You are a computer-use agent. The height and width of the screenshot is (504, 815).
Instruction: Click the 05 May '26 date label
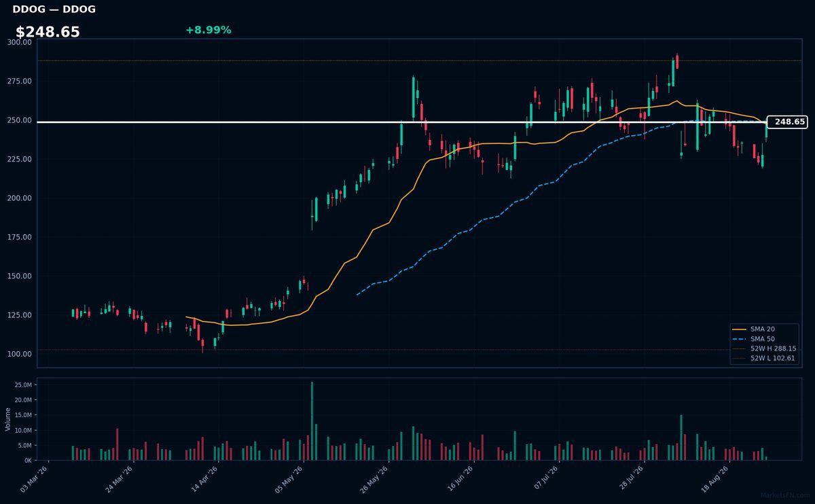click(x=290, y=479)
